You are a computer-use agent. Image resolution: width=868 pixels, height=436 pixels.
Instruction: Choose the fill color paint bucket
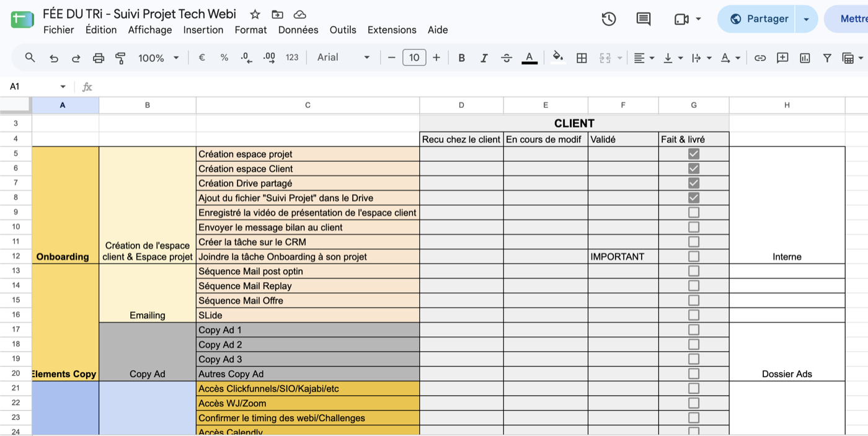(558, 58)
